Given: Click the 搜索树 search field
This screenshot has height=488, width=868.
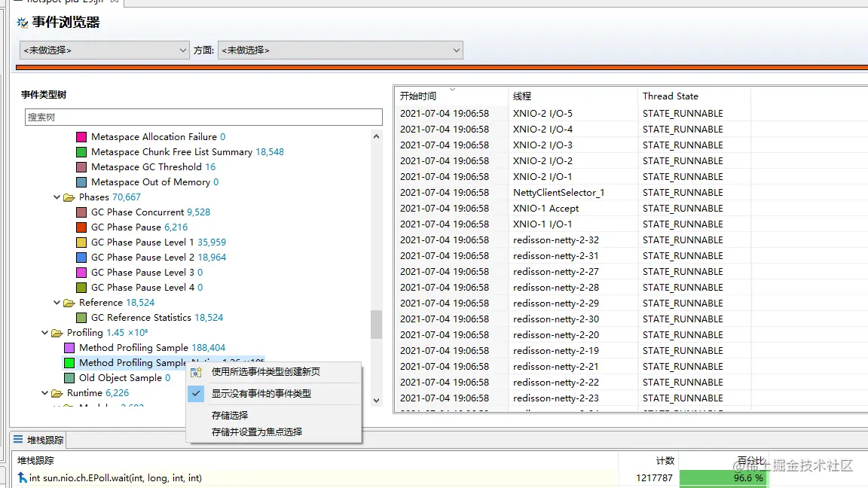Looking at the screenshot, I should 203,117.
